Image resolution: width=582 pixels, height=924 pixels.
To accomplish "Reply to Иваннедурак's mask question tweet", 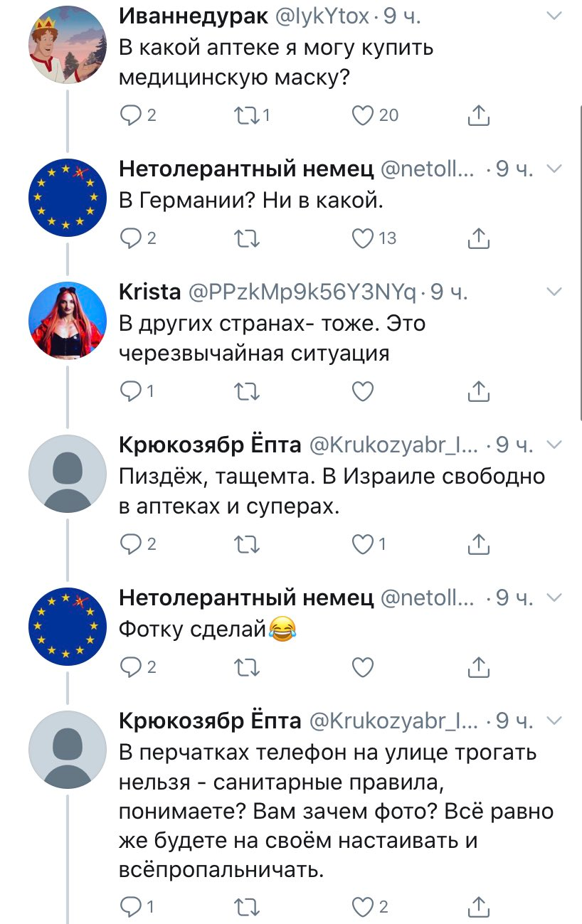I will (129, 115).
